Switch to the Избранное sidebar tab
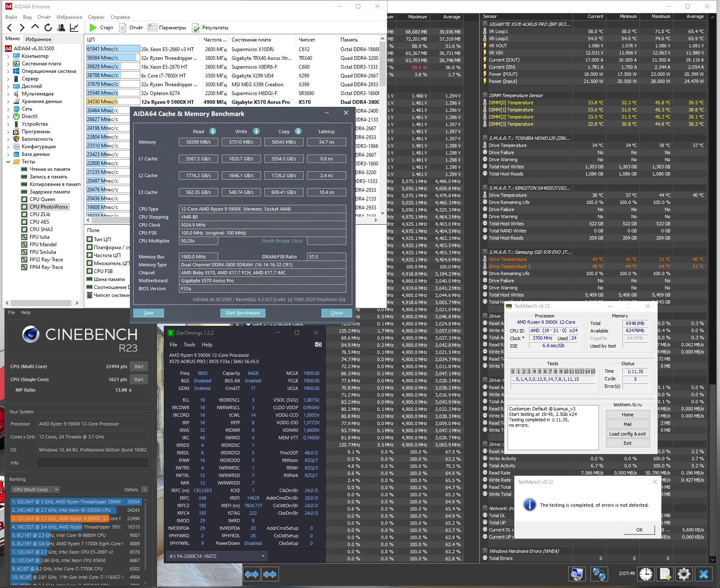Viewport: 720px width, 588px height. [x=38, y=39]
